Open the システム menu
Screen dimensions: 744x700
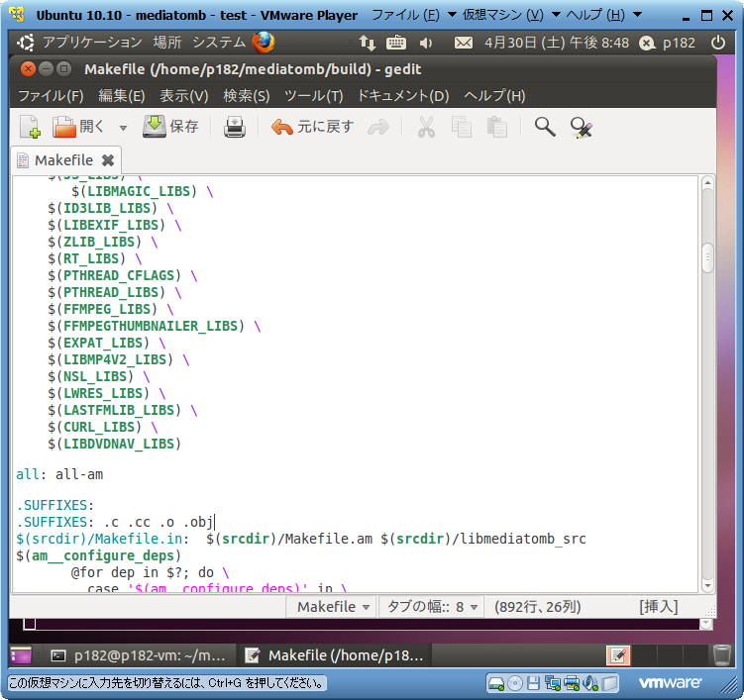tap(219, 43)
